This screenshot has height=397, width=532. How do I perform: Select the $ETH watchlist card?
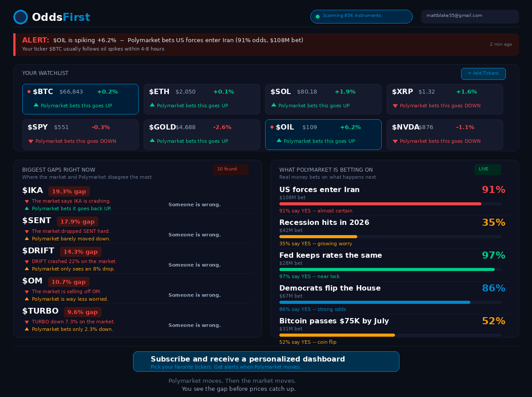pos(202,99)
